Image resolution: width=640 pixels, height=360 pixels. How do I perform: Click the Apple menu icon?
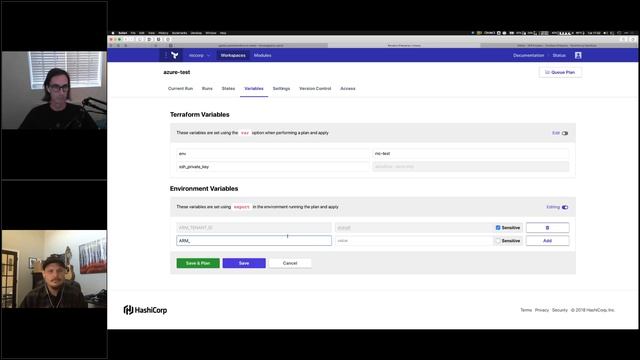(113, 33)
